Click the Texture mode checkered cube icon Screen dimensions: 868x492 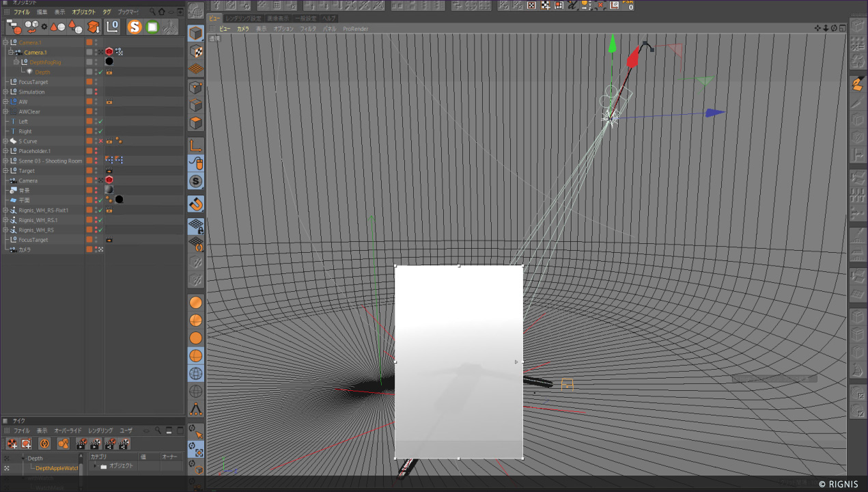tap(196, 51)
